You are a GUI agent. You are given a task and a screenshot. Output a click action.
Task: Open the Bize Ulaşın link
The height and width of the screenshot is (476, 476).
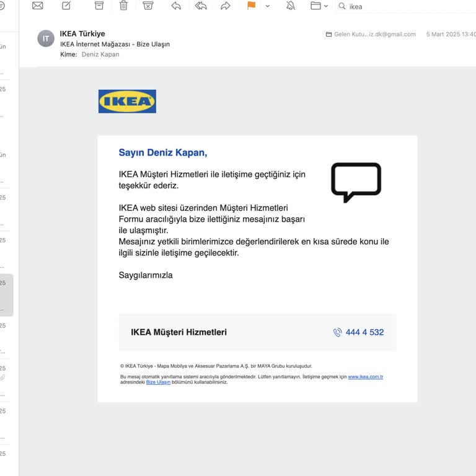click(158, 382)
